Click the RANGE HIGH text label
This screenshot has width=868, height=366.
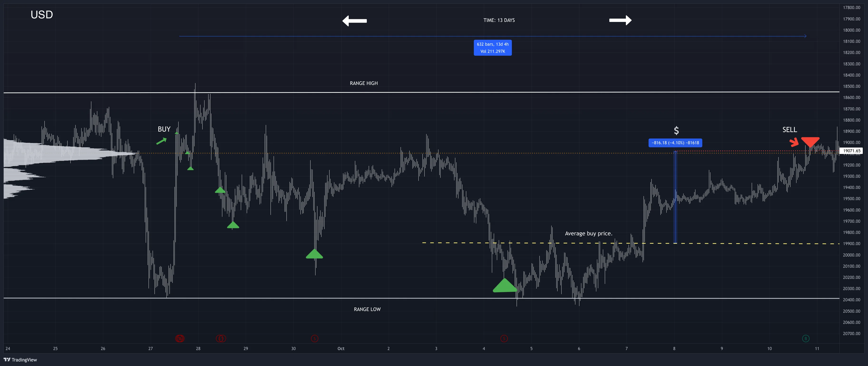pyautogui.click(x=364, y=83)
